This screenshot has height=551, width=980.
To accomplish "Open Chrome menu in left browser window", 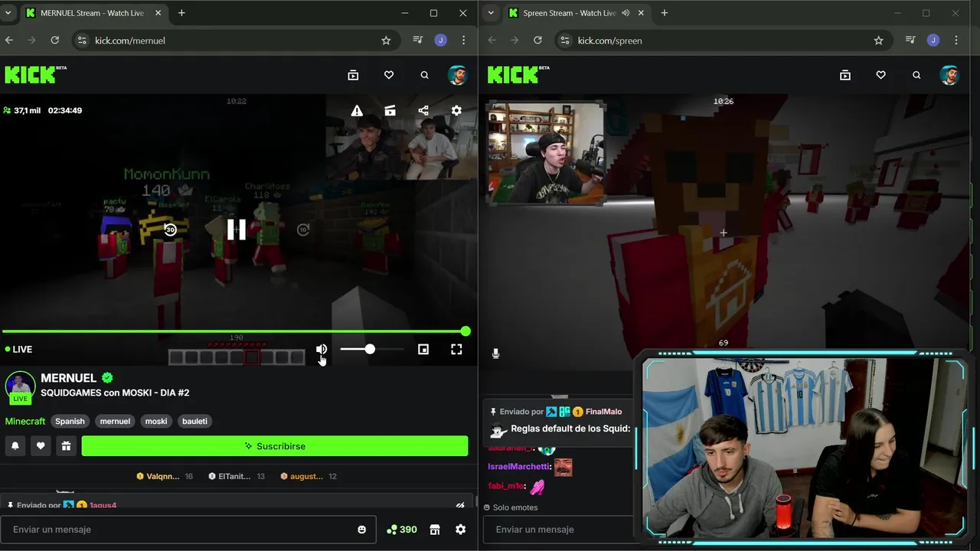I will click(x=463, y=41).
